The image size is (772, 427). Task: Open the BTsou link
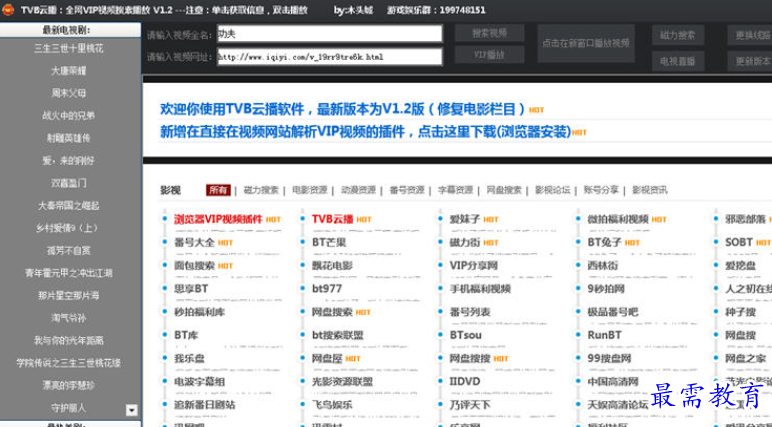[465, 335]
